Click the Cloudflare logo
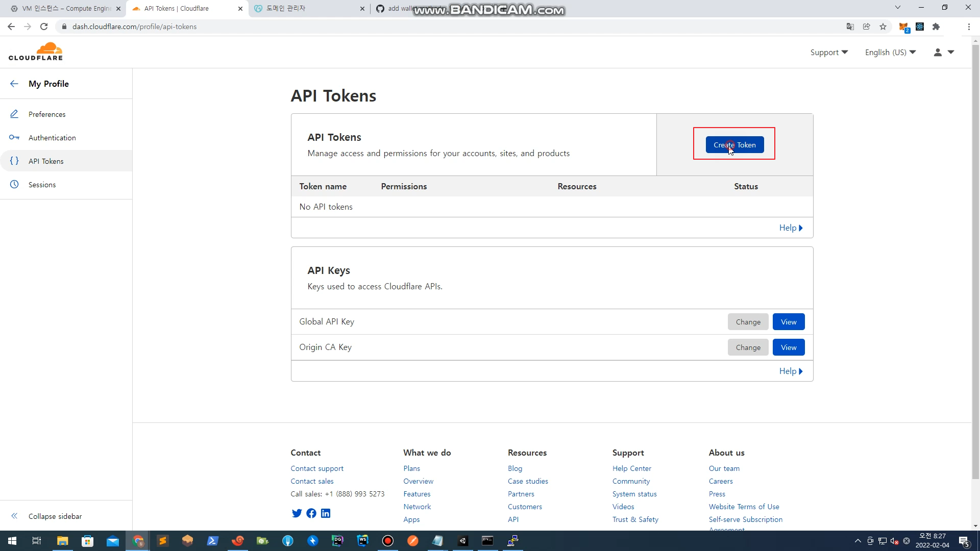This screenshot has height=551, width=980. click(36, 52)
